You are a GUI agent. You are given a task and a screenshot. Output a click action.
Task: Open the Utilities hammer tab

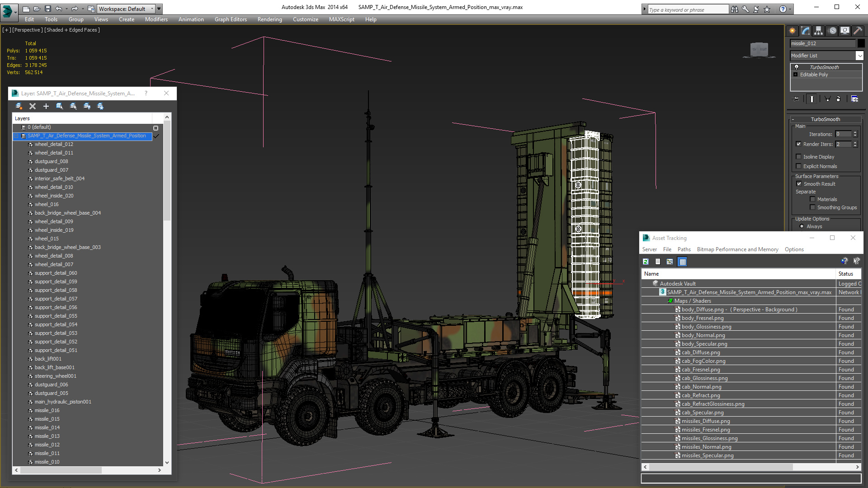pos(858,31)
